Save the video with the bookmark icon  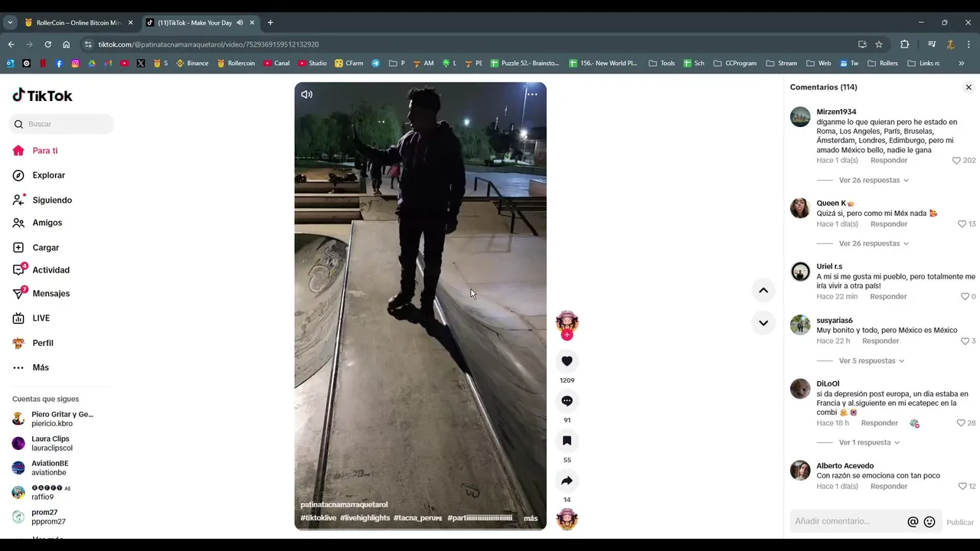pos(567,441)
